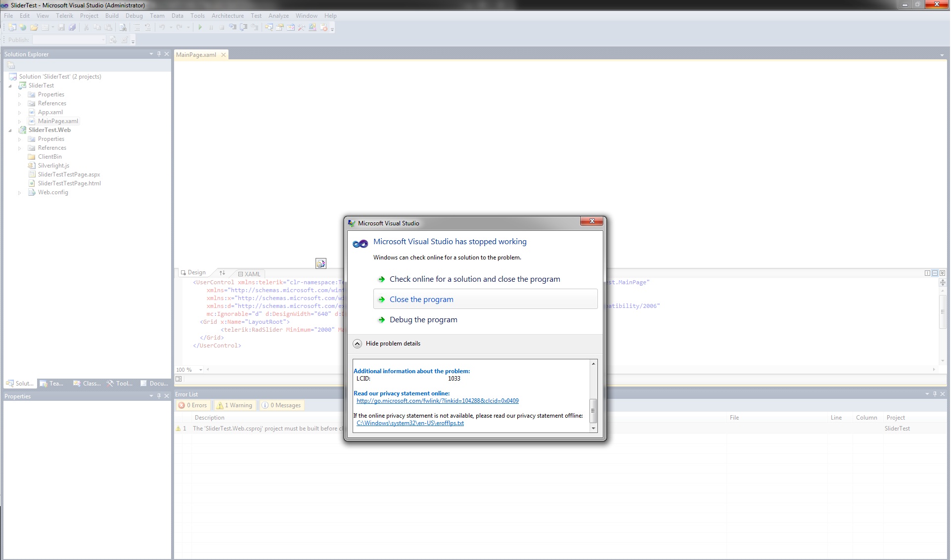Open the erofflps.txt offline privacy link
Viewport: 951px width, 560px height.
(410, 423)
